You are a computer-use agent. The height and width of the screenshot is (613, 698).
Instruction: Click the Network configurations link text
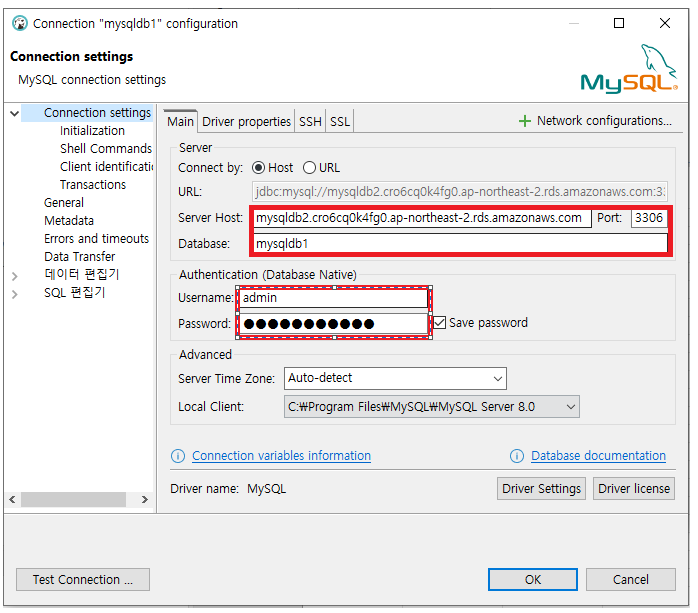tap(604, 121)
